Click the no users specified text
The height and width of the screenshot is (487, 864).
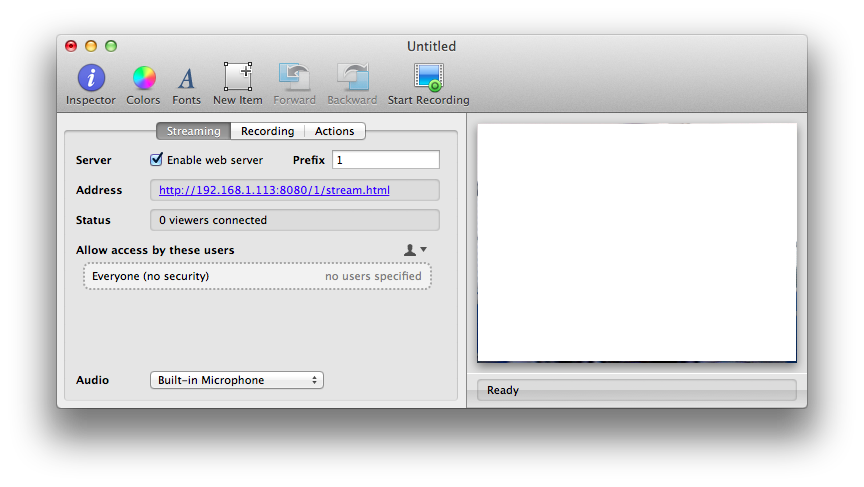point(373,276)
